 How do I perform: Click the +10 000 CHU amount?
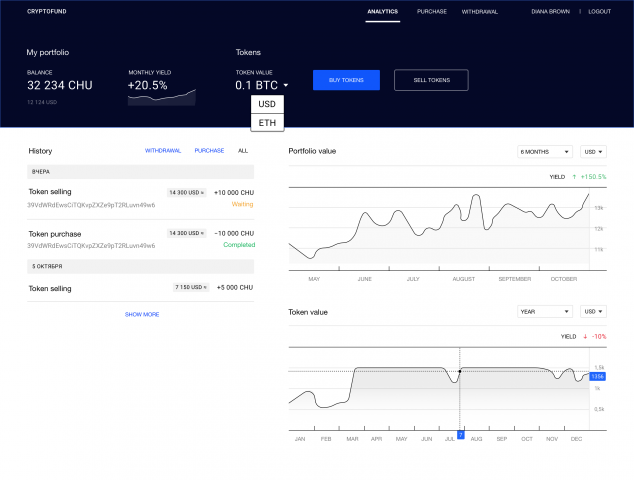pyautogui.click(x=234, y=192)
